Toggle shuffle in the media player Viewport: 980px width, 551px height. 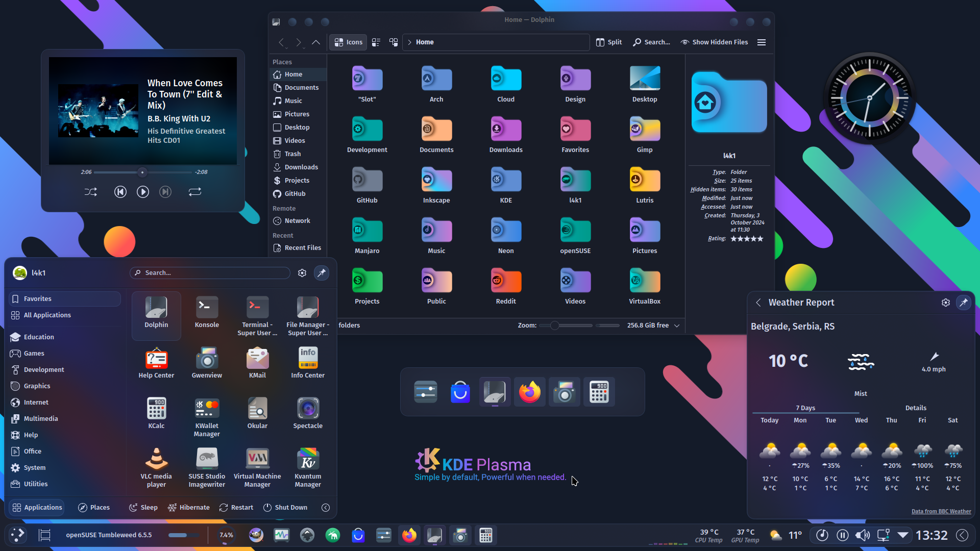[90, 192]
